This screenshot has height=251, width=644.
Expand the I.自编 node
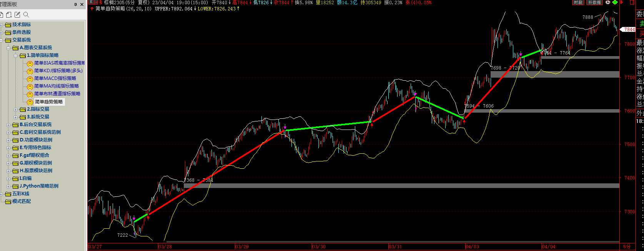click(x=8, y=179)
